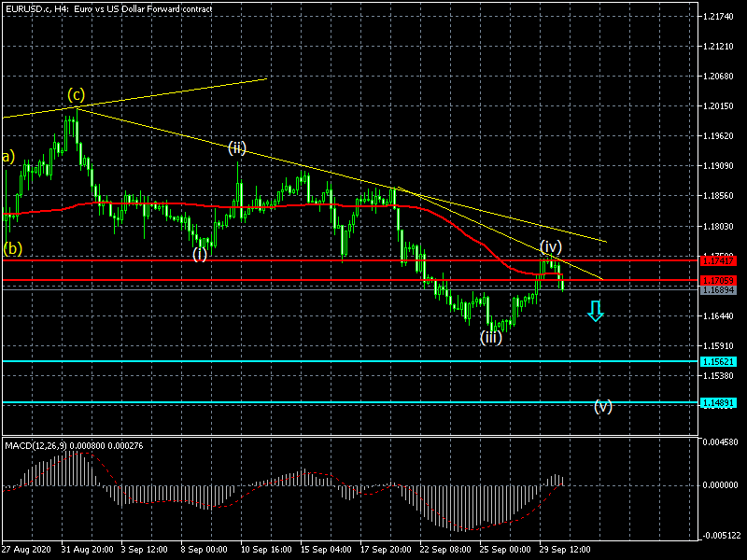The width and height of the screenshot is (747, 560).
Task: Click the red 1.17059 price tag
Action: click(x=718, y=280)
